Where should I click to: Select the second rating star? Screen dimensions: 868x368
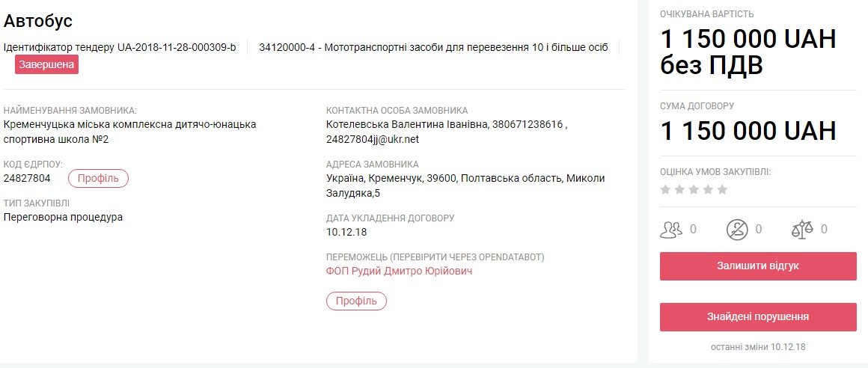click(x=679, y=190)
